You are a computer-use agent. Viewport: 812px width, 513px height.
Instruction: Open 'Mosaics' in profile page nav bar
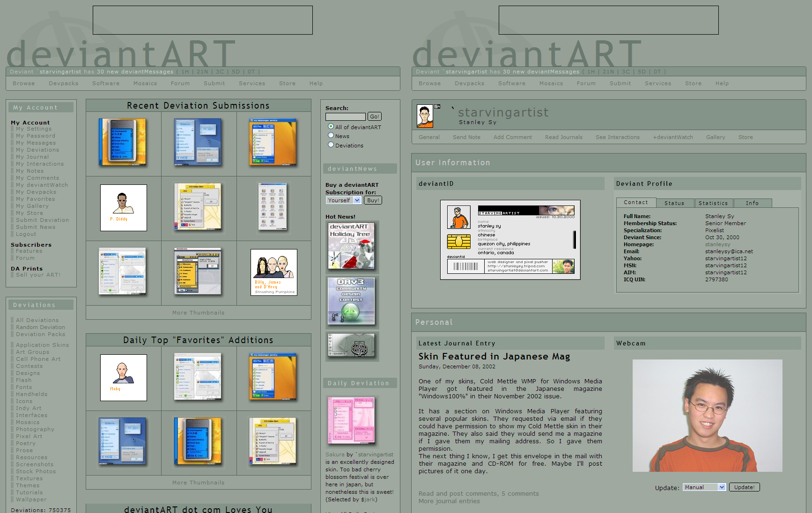click(551, 83)
